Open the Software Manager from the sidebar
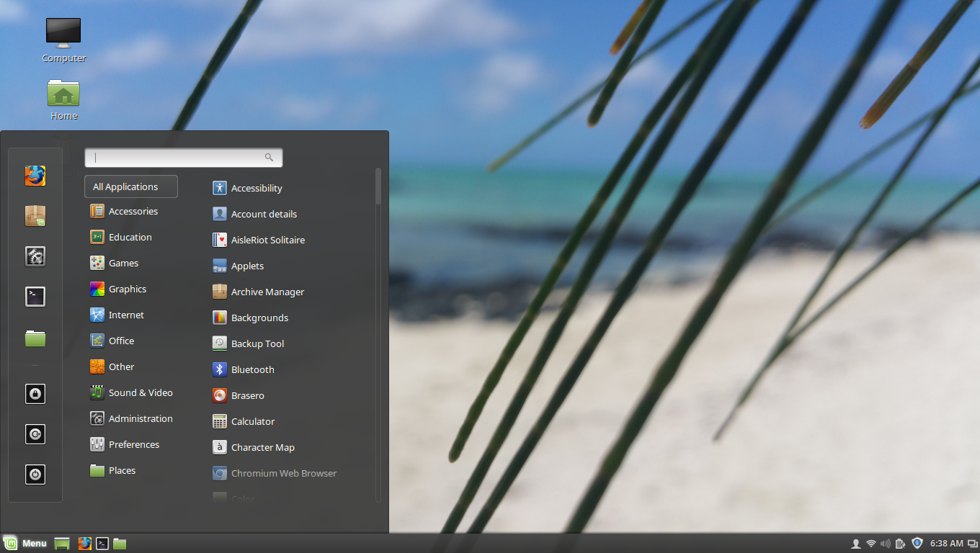Image resolution: width=980 pixels, height=553 pixels. tap(35, 215)
